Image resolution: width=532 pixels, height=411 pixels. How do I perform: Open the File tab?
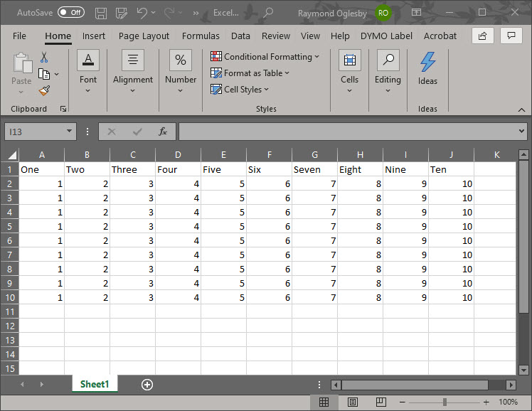coord(19,36)
